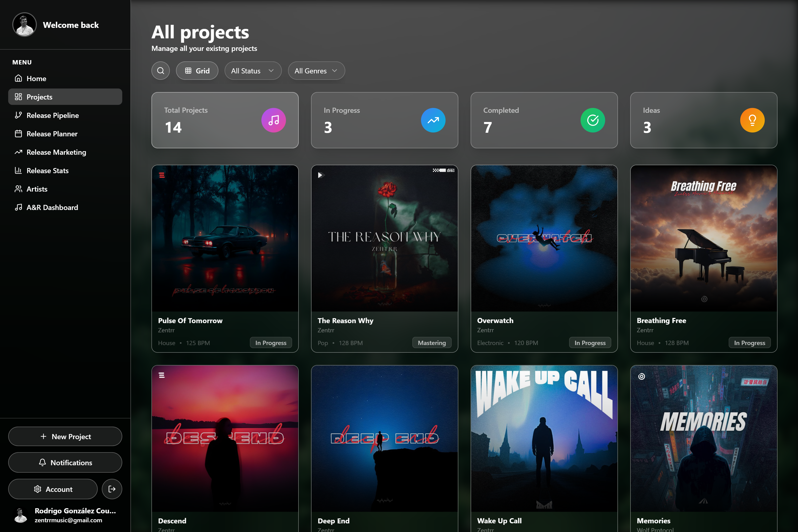This screenshot has height=532, width=798.
Task: Click the Total Projects stat card
Action: 225,120
